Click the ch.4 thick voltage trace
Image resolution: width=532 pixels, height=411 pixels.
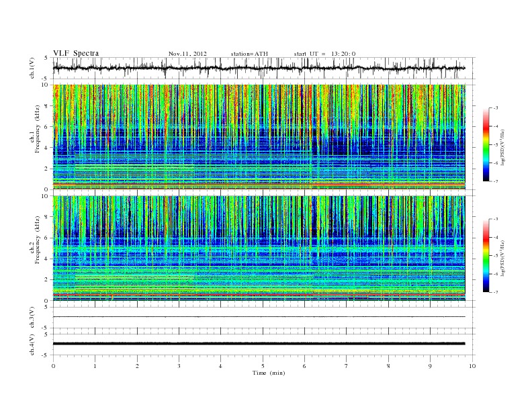259,344
